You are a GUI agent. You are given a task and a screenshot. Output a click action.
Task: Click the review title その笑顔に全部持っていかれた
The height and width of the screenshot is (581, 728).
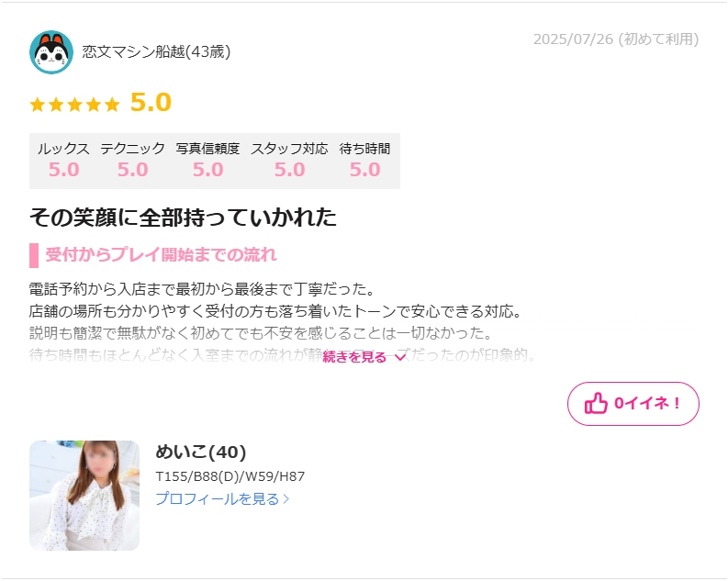183,218
